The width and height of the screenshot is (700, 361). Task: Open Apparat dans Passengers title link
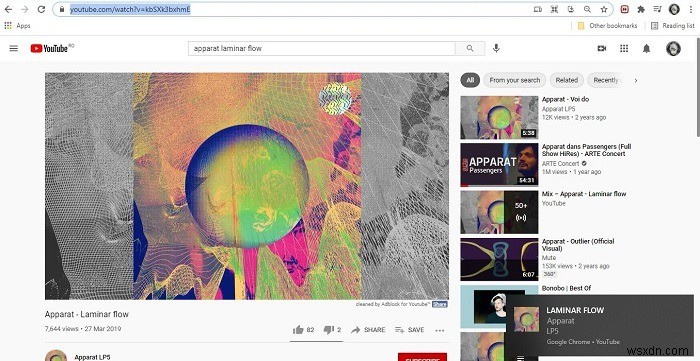coord(587,150)
